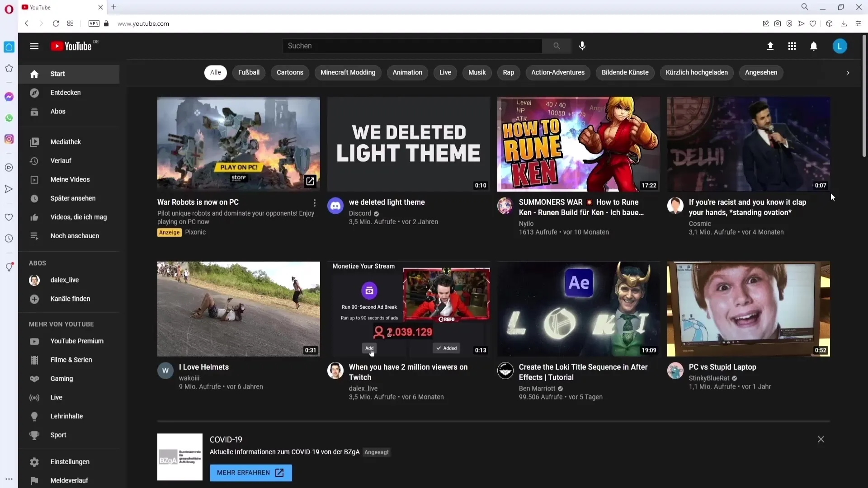Open Verlauf in sidebar

pos(69,161)
